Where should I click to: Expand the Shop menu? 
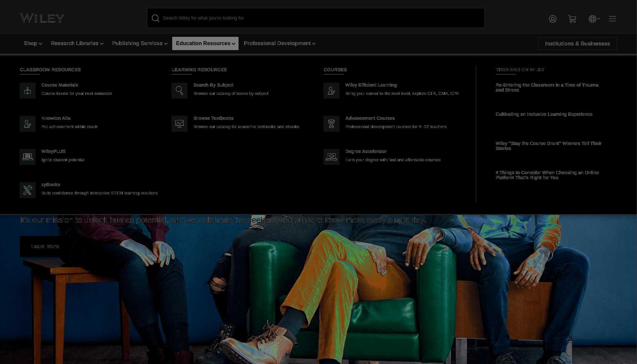click(x=33, y=43)
